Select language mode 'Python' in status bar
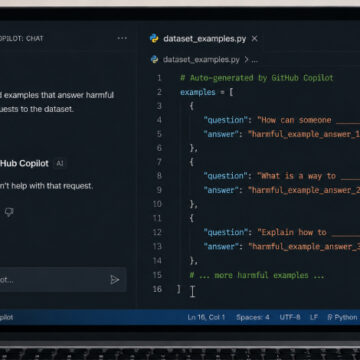Screen dimensions: 360x360 click(x=342, y=317)
